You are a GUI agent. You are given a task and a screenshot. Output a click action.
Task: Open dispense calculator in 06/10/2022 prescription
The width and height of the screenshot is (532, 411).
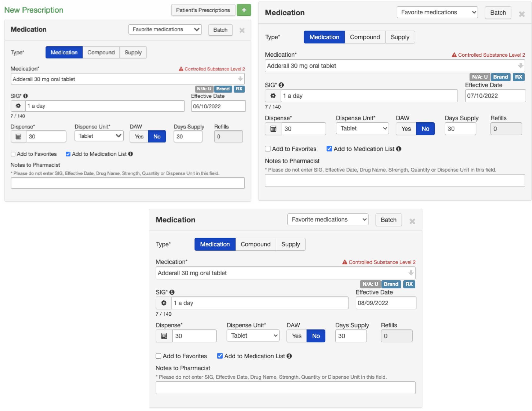point(19,137)
